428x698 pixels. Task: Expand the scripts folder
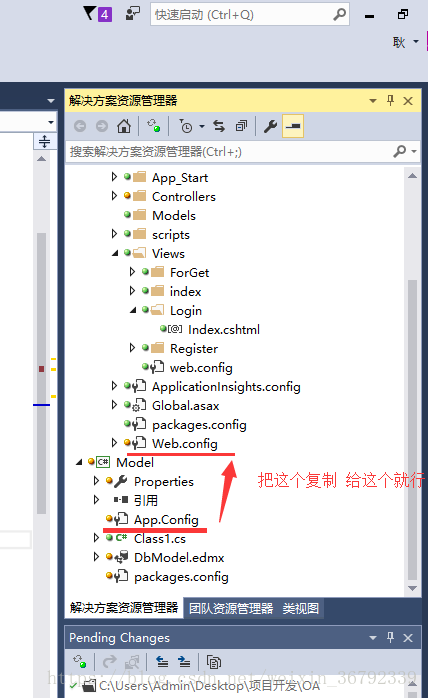(x=114, y=234)
